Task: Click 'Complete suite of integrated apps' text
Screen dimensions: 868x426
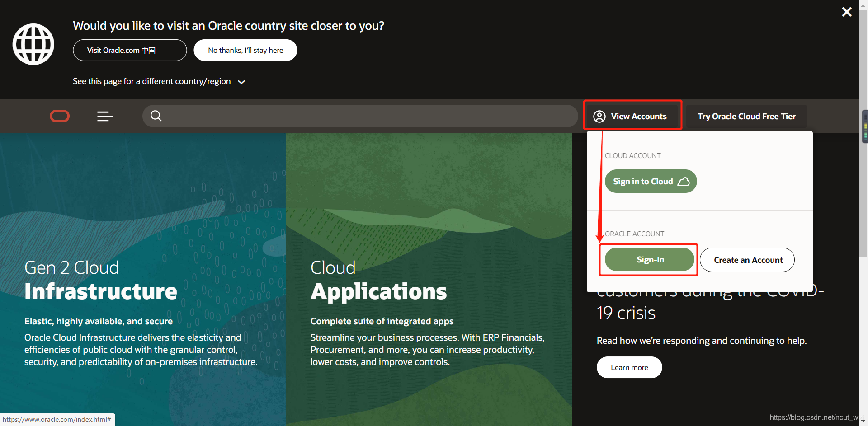Action: click(x=382, y=321)
